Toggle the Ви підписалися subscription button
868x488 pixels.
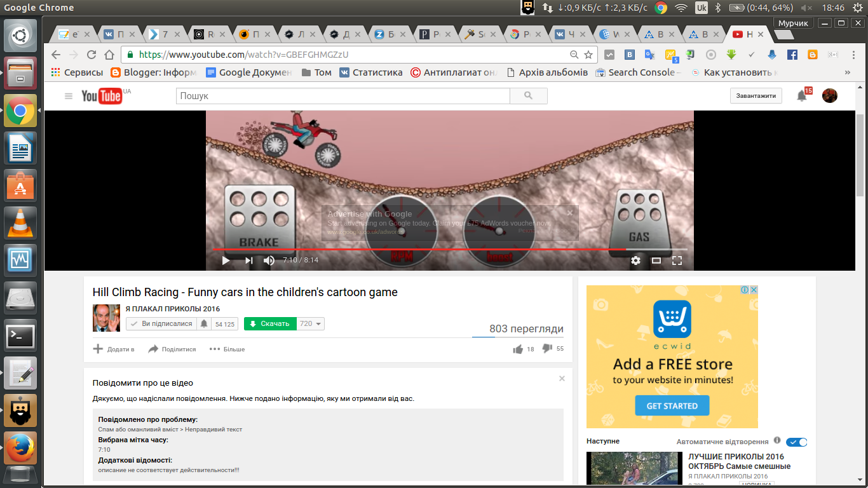161,324
